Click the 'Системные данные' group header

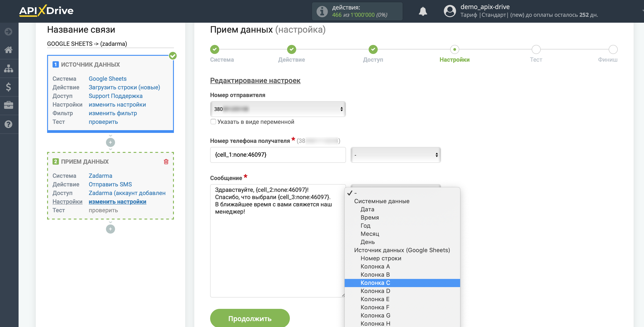point(382,201)
